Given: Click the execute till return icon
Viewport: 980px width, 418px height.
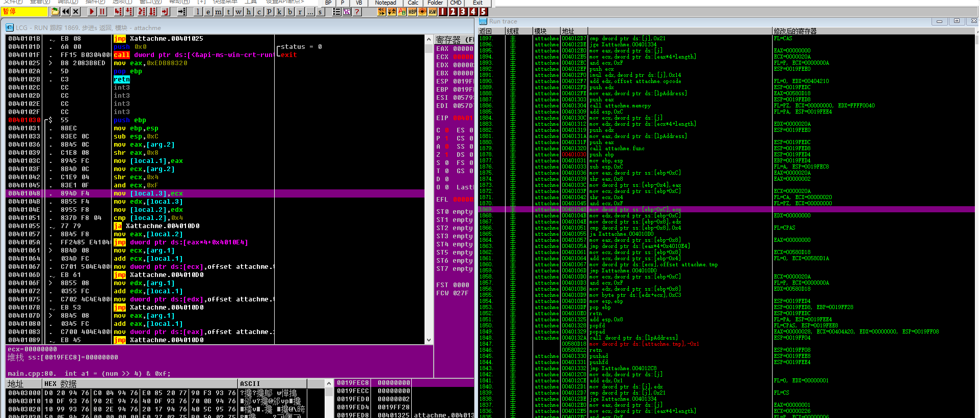Looking at the screenshot, I should tap(165, 11).
